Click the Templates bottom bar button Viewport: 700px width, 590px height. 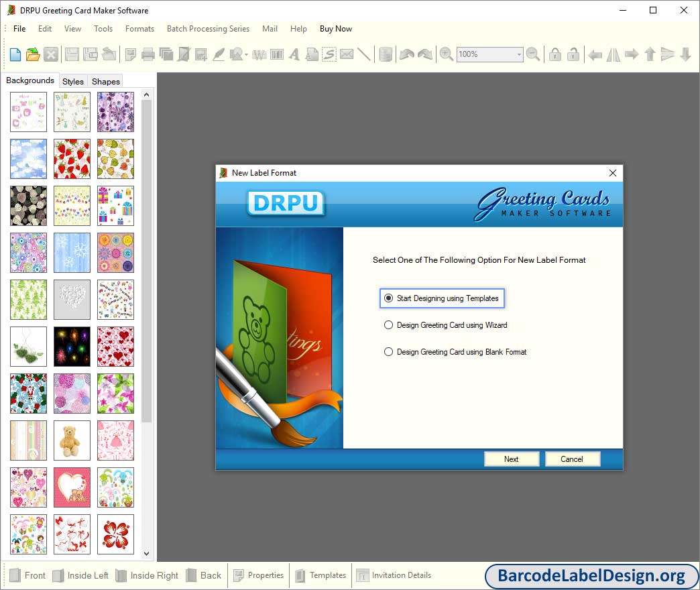320,575
